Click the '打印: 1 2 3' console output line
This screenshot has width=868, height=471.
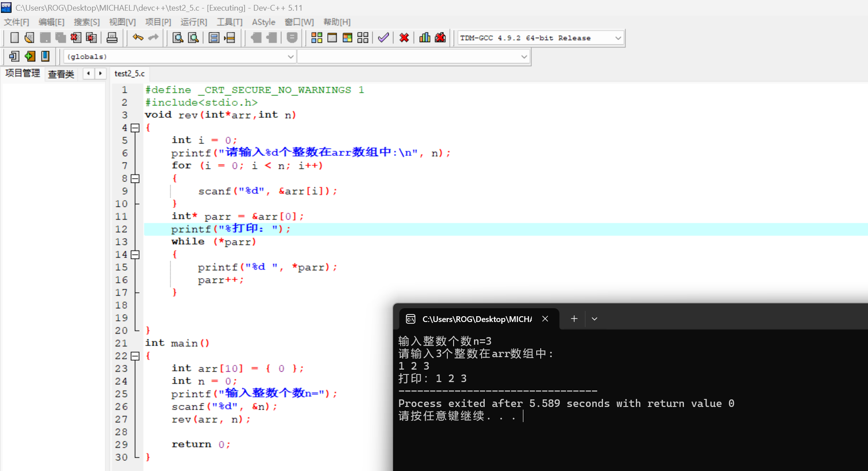[433, 378]
